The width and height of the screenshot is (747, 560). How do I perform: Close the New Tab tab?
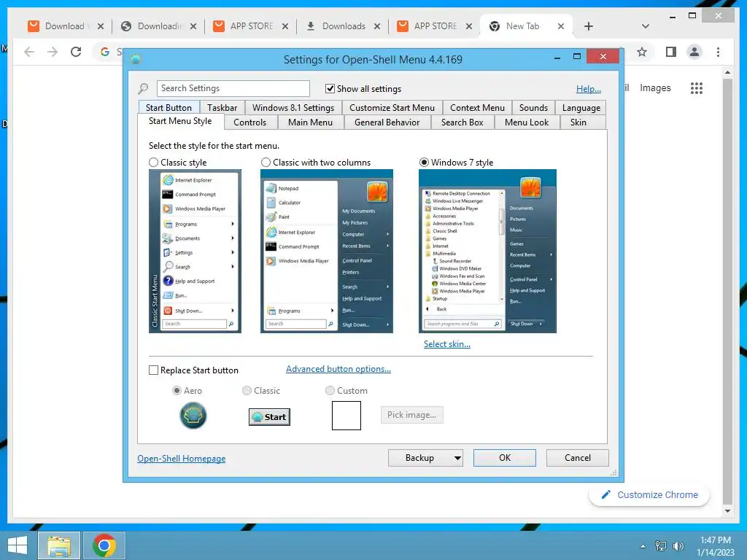pyautogui.click(x=561, y=26)
